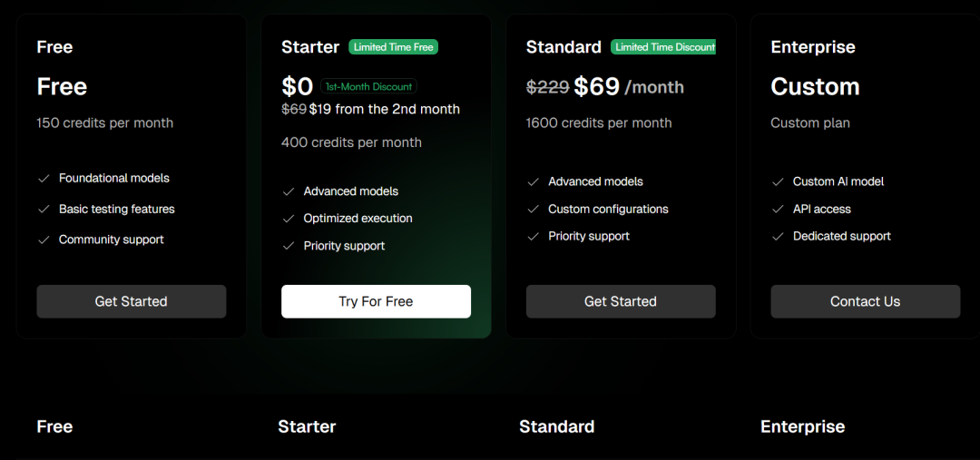The image size is (980, 460).
Task: Click the $69 /month Standard price
Action: click(x=629, y=87)
